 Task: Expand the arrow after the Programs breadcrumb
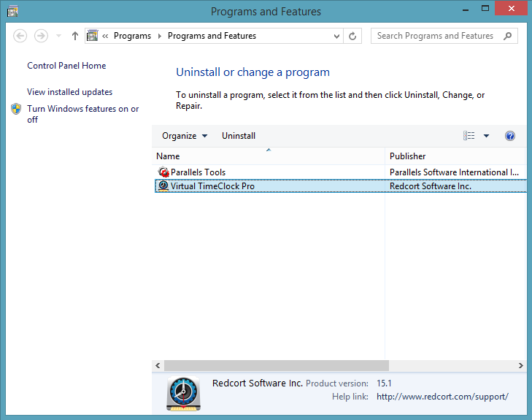pyautogui.click(x=160, y=36)
